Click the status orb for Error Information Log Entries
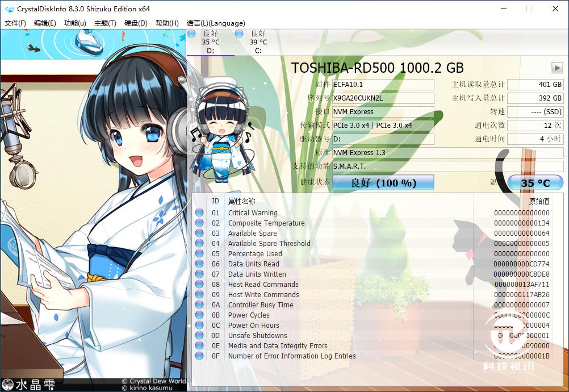569x392 pixels. coord(199,356)
